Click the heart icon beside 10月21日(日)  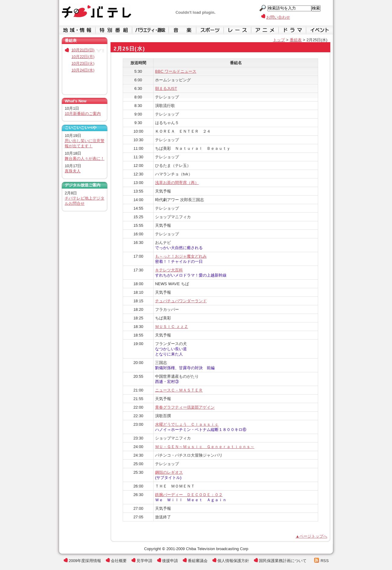pos(67,50)
